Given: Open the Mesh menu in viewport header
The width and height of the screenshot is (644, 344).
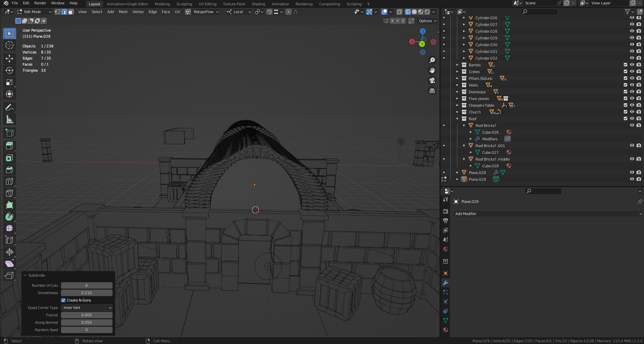Looking at the screenshot, I should (x=123, y=12).
